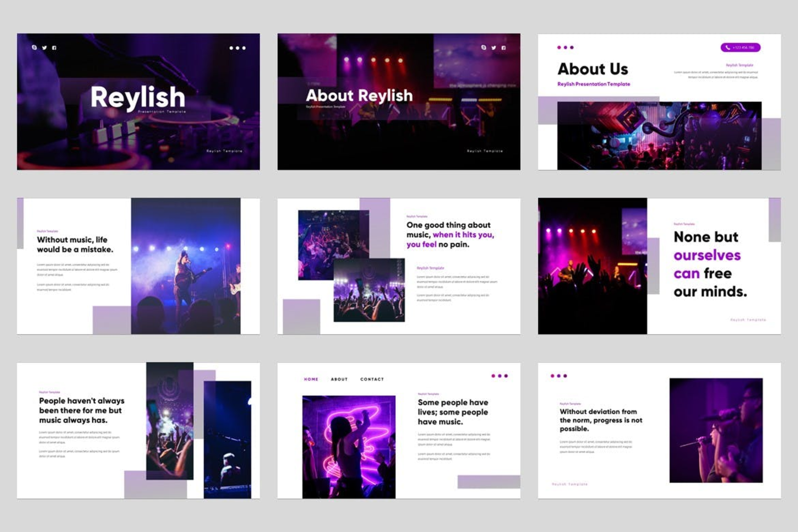The image size is (798, 532).
Task: Click three dots on the 'Without deviation' slide
Action: pos(559,376)
